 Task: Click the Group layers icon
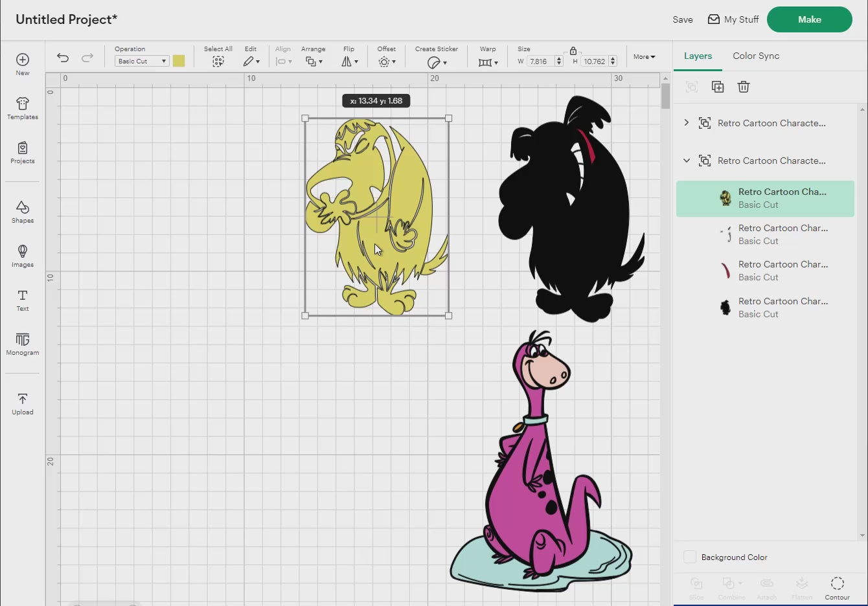coord(692,87)
